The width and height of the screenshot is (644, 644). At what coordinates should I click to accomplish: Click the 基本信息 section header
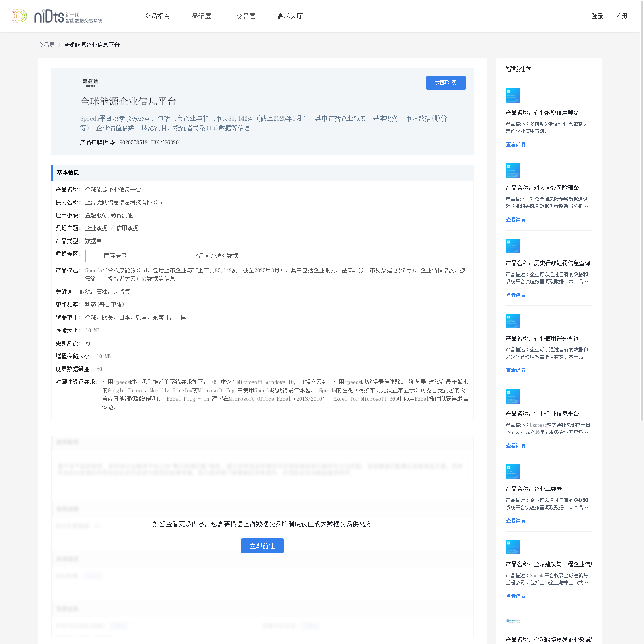[262, 173]
